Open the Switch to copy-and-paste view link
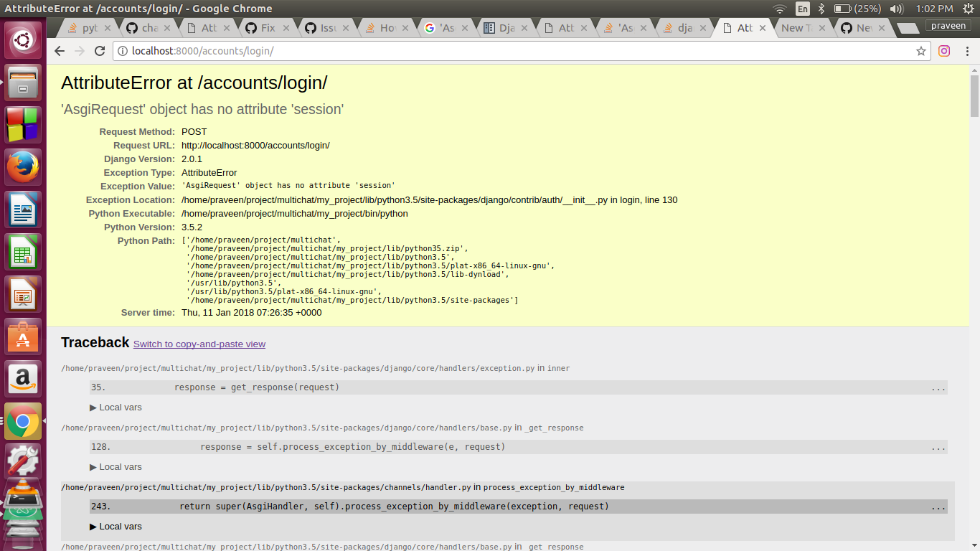980x551 pixels. click(199, 344)
